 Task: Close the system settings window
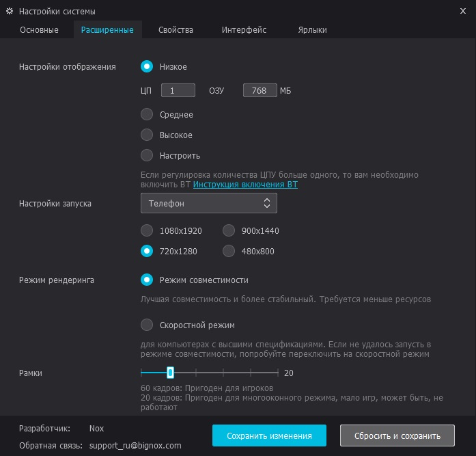(464, 11)
